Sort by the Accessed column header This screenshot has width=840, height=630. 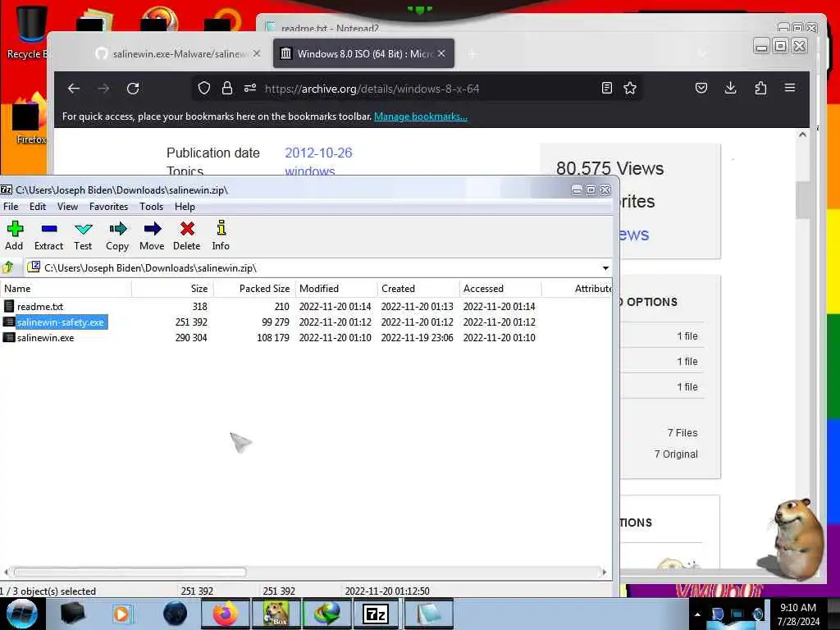[500, 288]
